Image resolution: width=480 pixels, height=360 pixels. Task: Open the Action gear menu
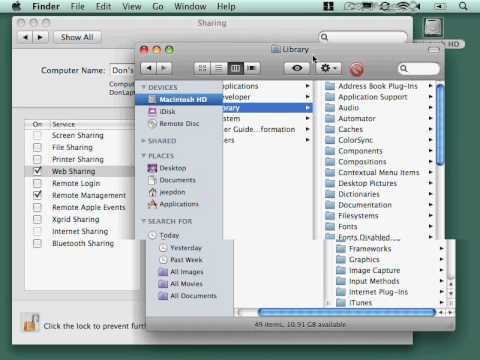coord(328,68)
